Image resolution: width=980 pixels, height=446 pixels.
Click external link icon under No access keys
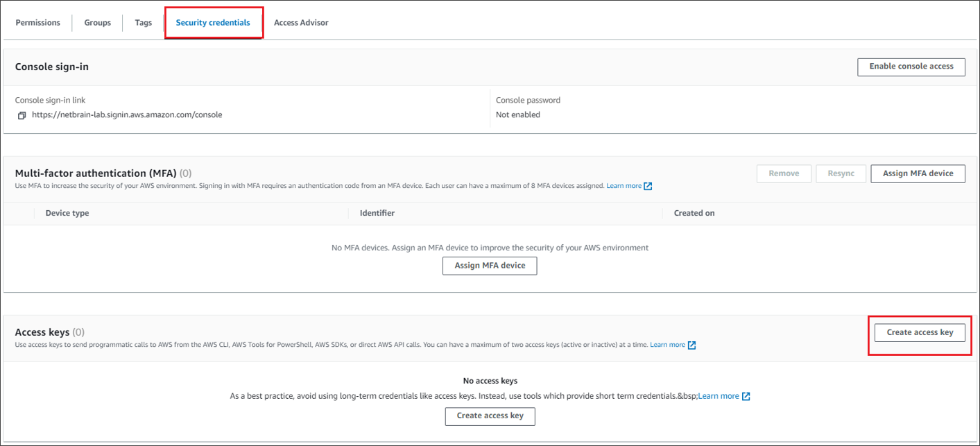point(746,396)
